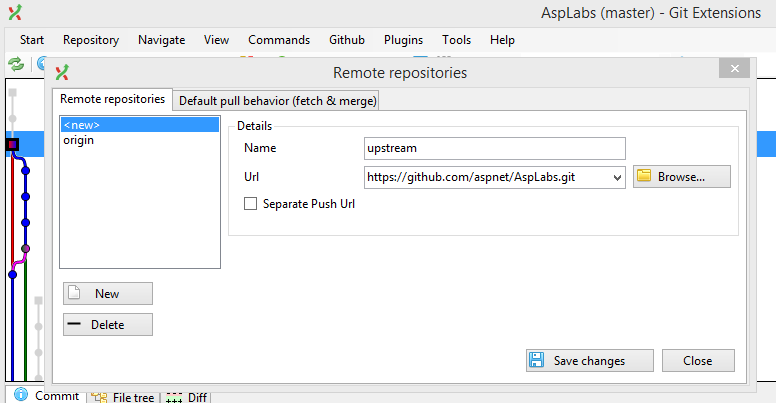Image resolution: width=776 pixels, height=403 pixels.
Task: Switch to the Commit tab
Action: click(46, 396)
